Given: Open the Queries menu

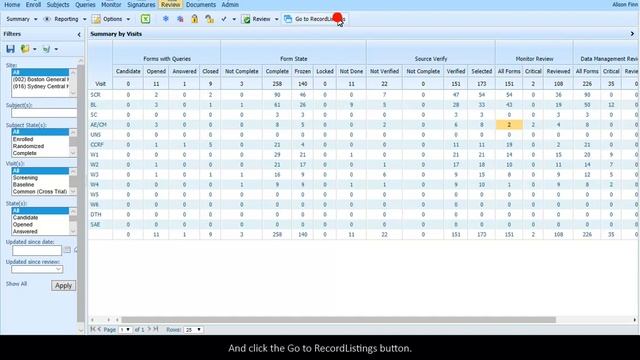Looking at the screenshot, I should click(85, 4).
